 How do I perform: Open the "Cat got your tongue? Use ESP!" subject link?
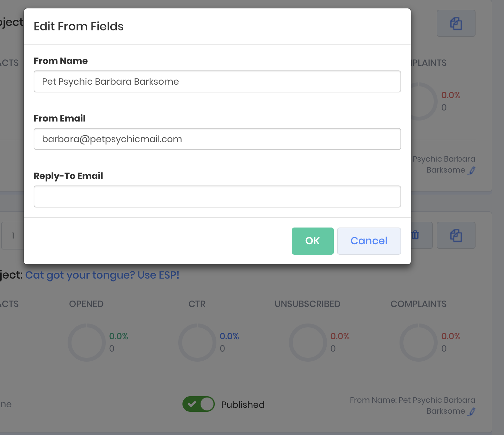(102, 275)
